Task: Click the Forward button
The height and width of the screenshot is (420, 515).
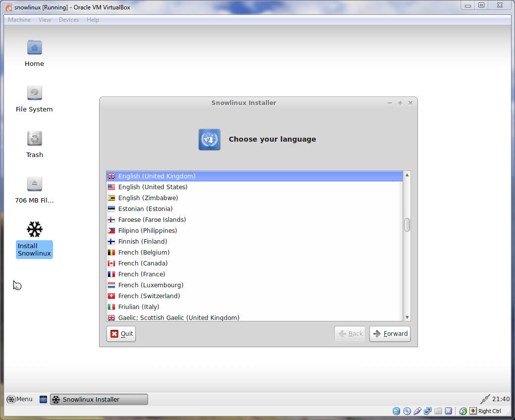Action: point(390,334)
